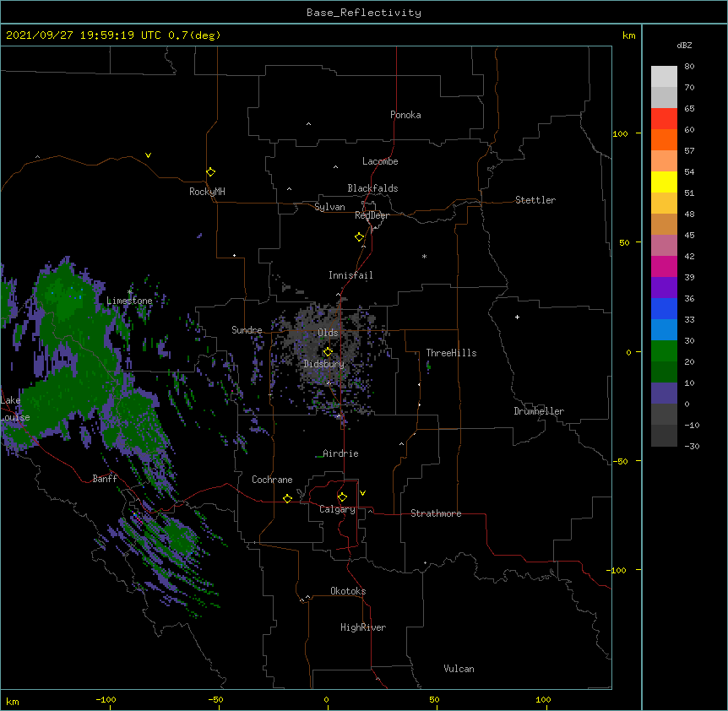Select the yellow diamond between Olds and Didsbury
Viewport: 728px width, 711px height.
328,351
